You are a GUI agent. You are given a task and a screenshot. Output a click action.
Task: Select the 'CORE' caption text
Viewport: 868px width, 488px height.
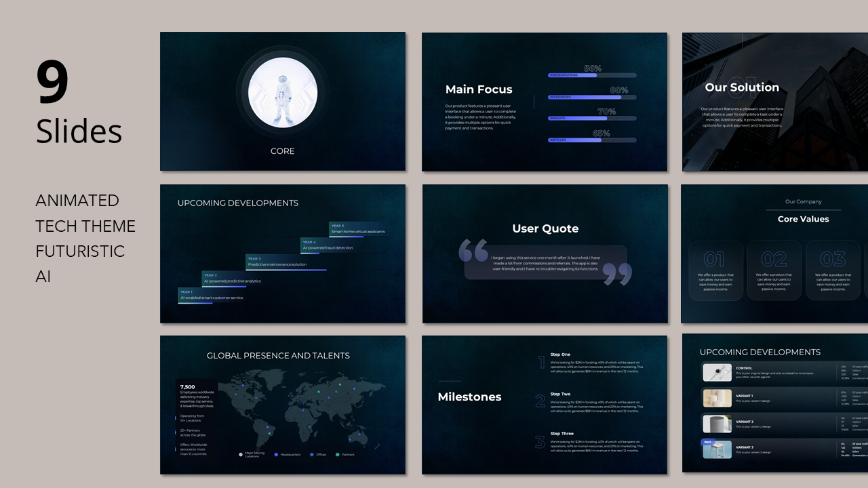pyautogui.click(x=283, y=151)
